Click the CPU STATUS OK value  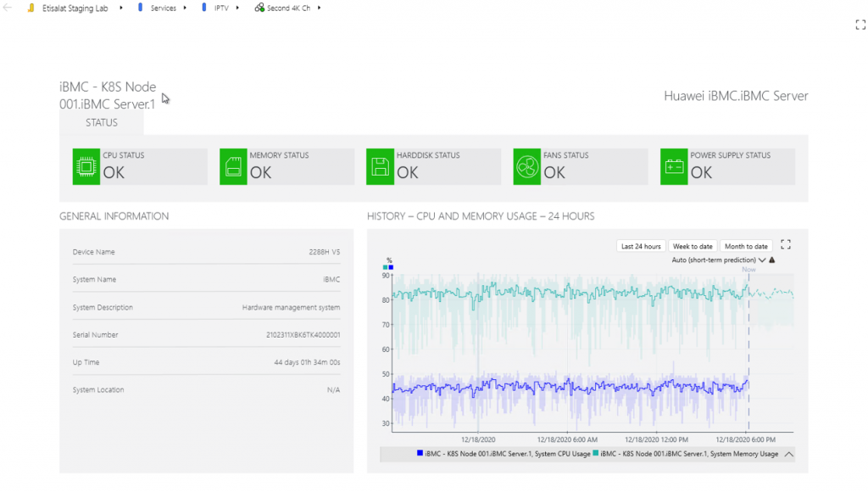(x=114, y=173)
